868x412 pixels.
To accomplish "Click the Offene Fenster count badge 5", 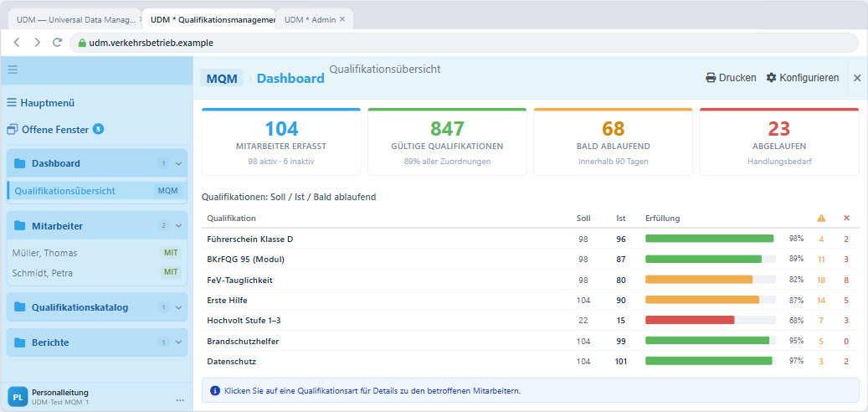I will (x=98, y=129).
